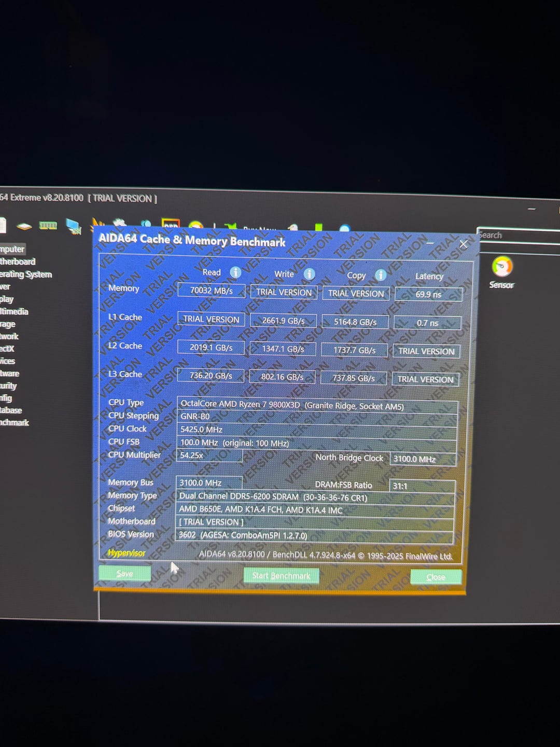Viewport: 560px width, 747px height.
Task: Click the Memory Latency 69.9 ns box
Action: [428, 295]
